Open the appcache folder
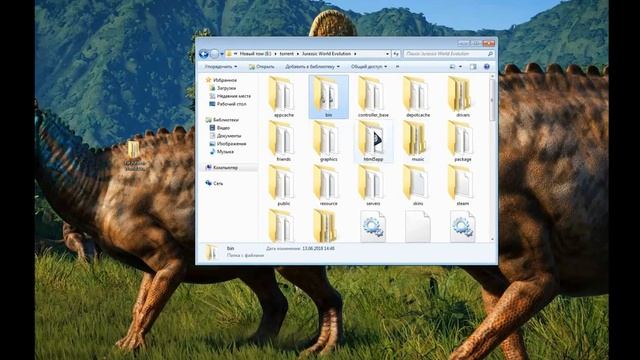 [x=283, y=97]
